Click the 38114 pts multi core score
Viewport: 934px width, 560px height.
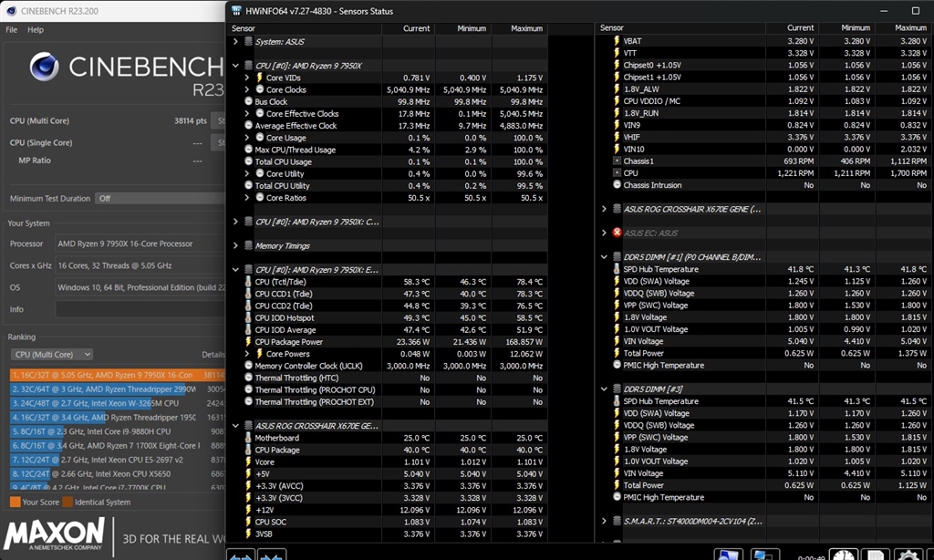190,121
